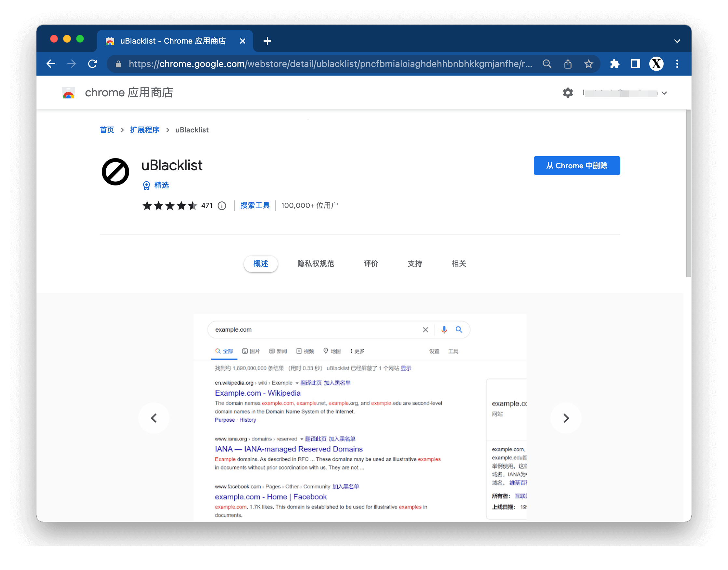The image size is (728, 570).
Task: Click the uBlacklist prohibition logo
Action: click(115, 171)
